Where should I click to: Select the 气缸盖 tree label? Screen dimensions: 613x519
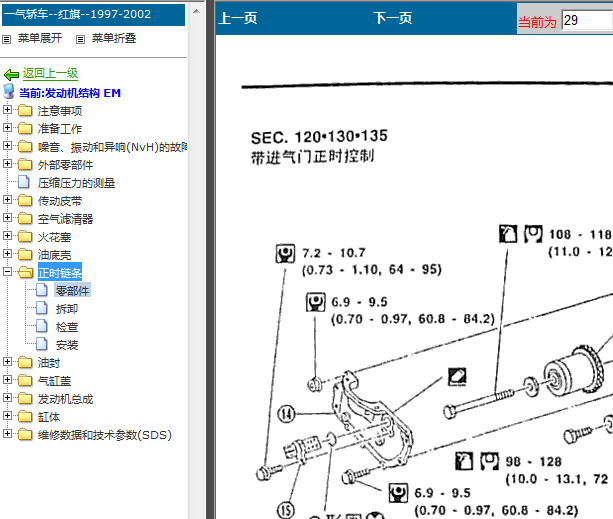point(54,381)
